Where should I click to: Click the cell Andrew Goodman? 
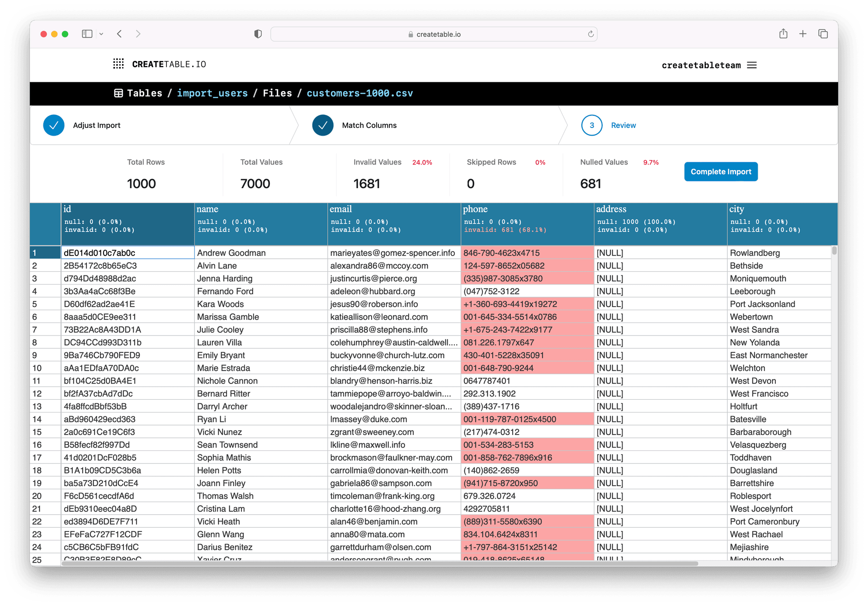click(x=261, y=253)
